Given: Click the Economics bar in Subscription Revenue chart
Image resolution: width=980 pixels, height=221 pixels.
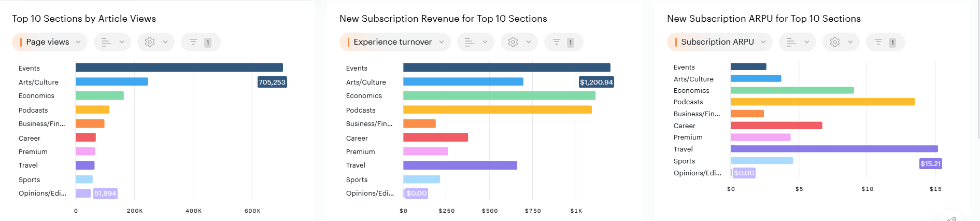Looking at the screenshot, I should click(499, 95).
